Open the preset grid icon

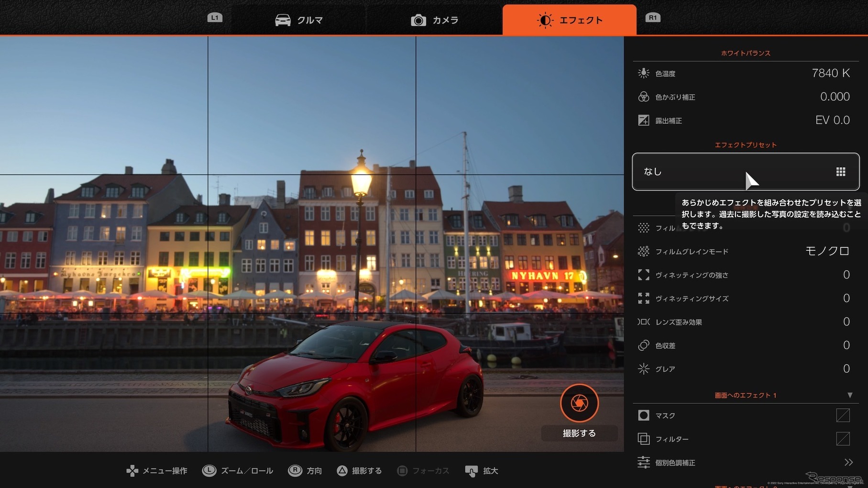click(841, 172)
